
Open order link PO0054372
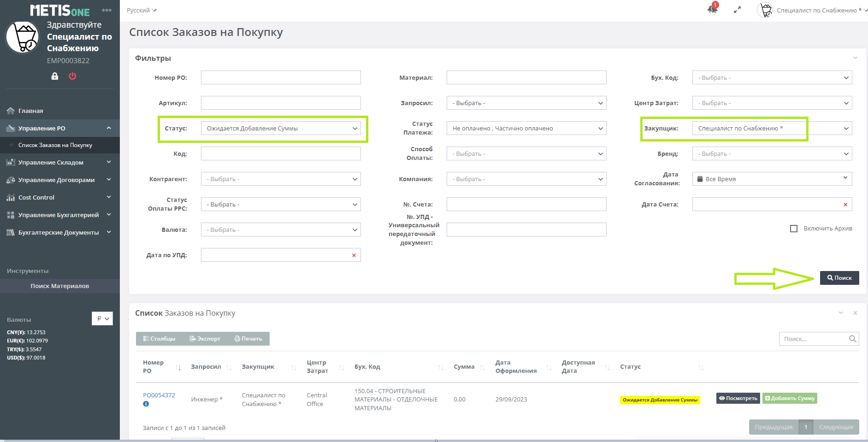point(159,395)
